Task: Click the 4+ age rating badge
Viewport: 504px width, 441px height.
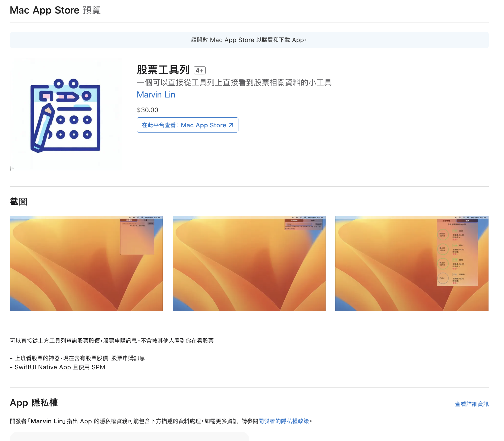Action: click(x=200, y=71)
